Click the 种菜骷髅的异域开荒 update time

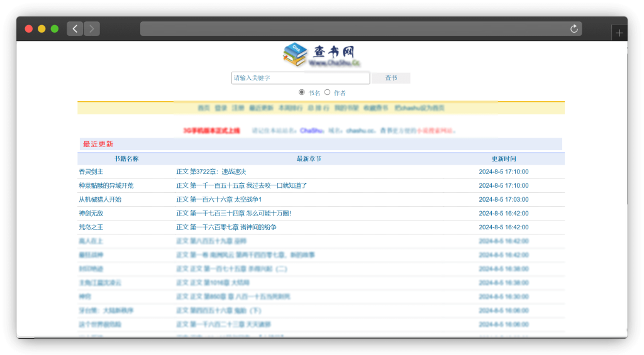click(504, 185)
